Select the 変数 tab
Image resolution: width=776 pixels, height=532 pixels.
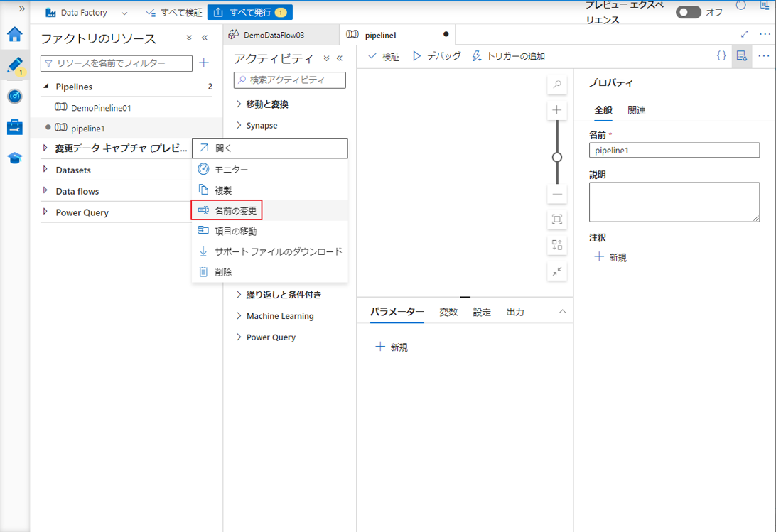click(448, 312)
